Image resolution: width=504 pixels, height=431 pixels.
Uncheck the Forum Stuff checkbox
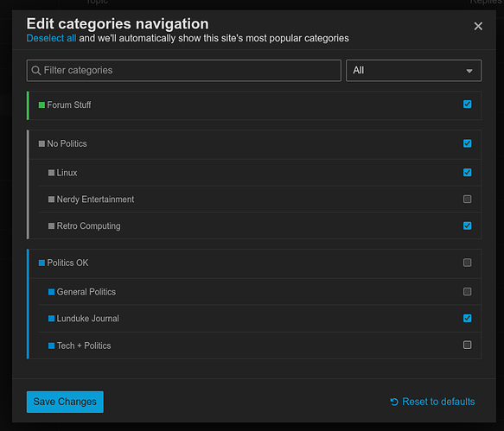tap(467, 104)
